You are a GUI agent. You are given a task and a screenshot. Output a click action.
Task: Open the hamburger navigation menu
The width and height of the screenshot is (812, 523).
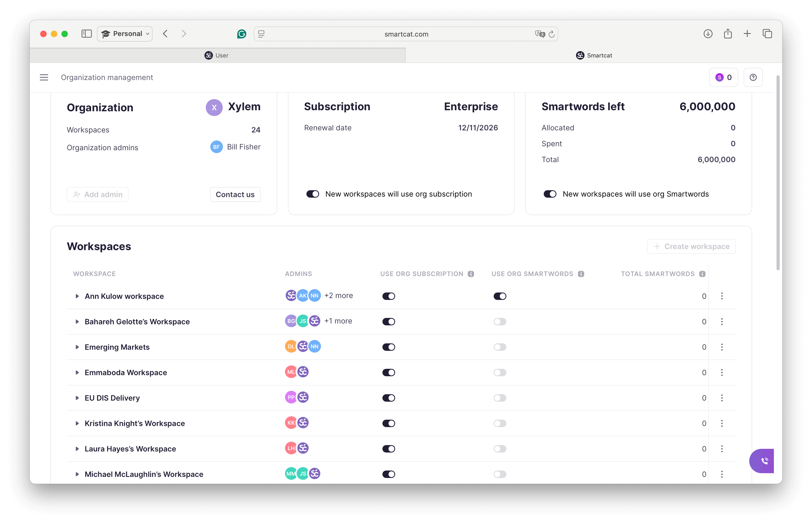[x=44, y=77]
